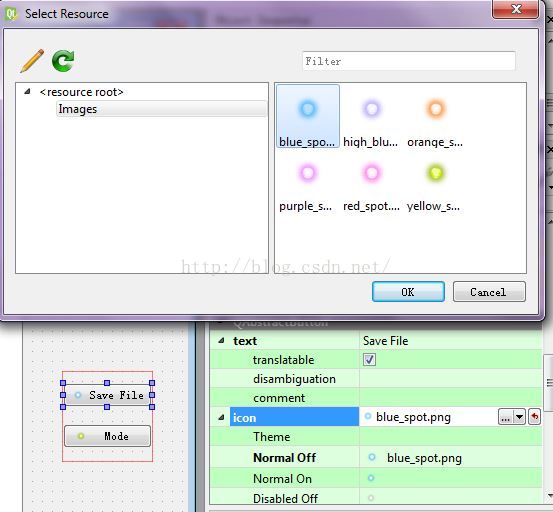
Task: Click the icon property browse '...' button
Action: (505, 417)
